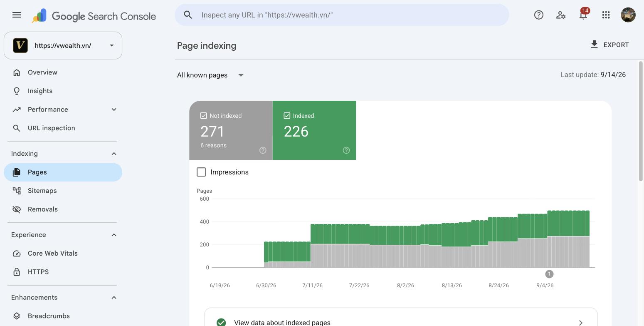This screenshot has width=644, height=326.
Task: Open notifications bell with 14 badge
Action: coord(583,15)
